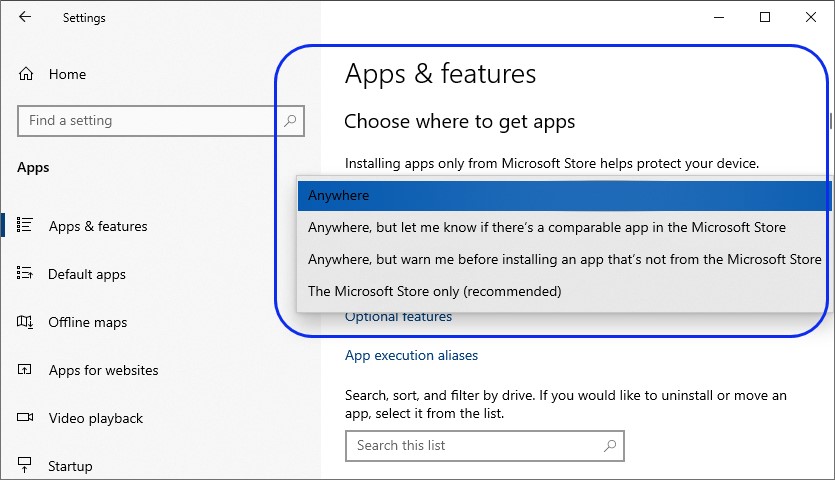The height and width of the screenshot is (480, 835).
Task: Click the vertical scrollbar thumb
Action: [830, 120]
